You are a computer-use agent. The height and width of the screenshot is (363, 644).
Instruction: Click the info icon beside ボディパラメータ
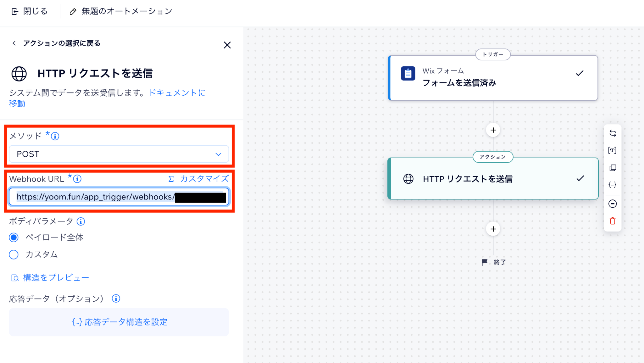81,221
